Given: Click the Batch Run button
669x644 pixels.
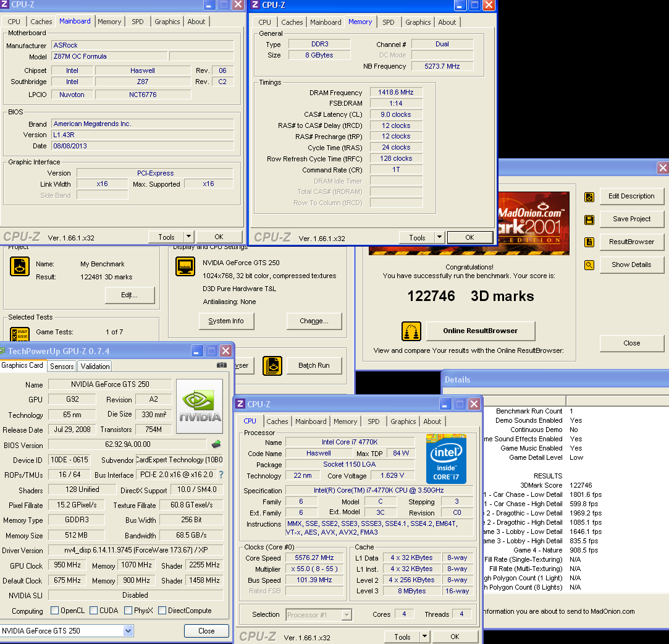Looking at the screenshot, I should tap(314, 365).
